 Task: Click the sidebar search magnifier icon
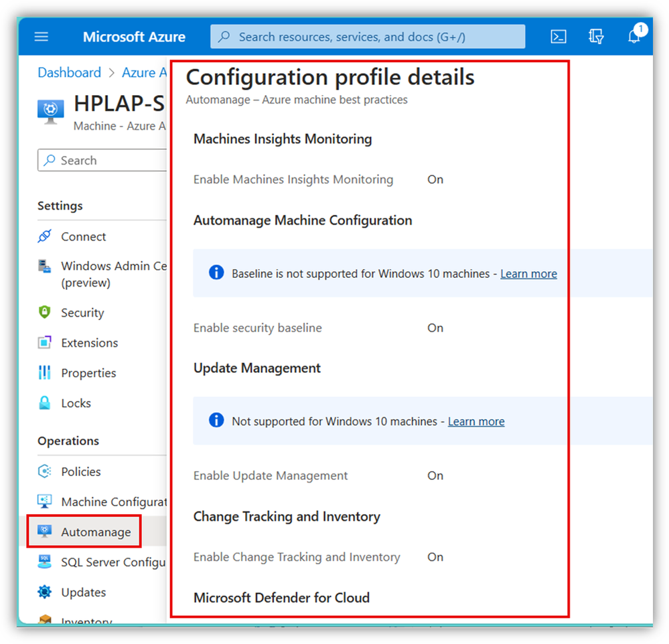click(x=50, y=160)
